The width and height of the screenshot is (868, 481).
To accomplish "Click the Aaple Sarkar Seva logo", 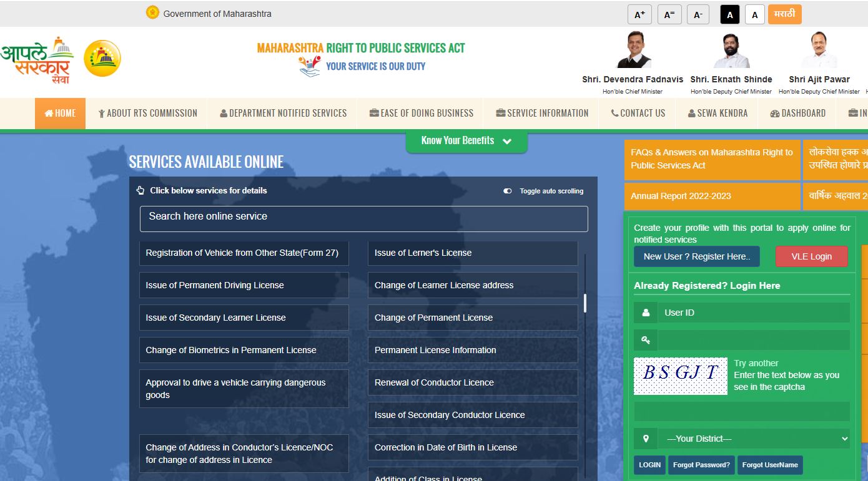I will tap(37, 60).
